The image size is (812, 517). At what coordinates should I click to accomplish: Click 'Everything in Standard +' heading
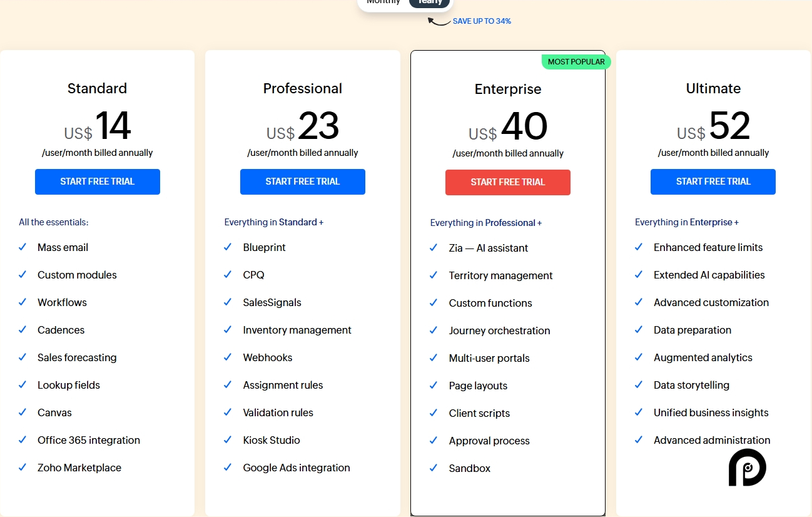pos(274,222)
